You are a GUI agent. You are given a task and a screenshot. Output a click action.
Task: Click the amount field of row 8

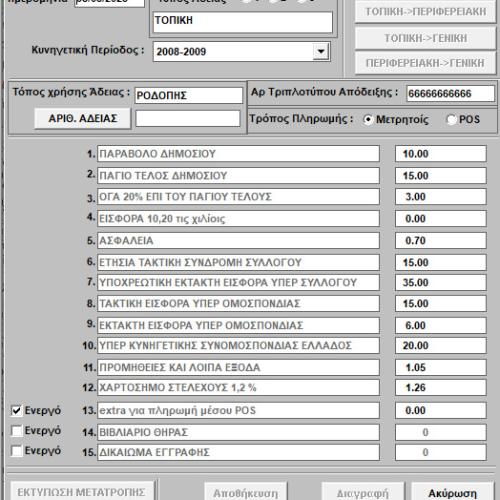441,303
